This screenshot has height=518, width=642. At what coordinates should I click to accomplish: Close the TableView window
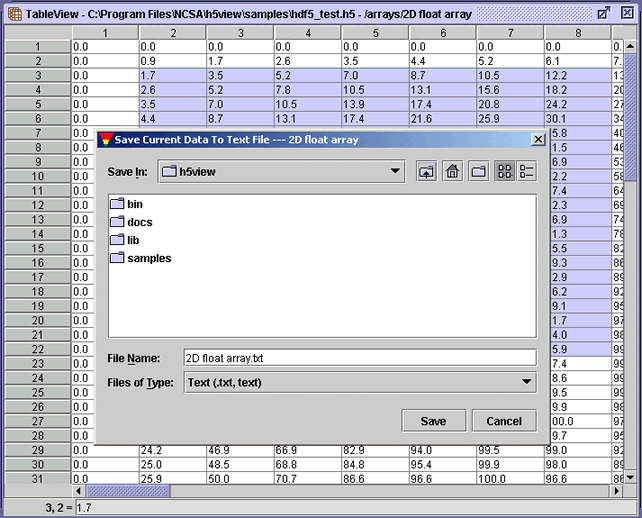point(626,13)
